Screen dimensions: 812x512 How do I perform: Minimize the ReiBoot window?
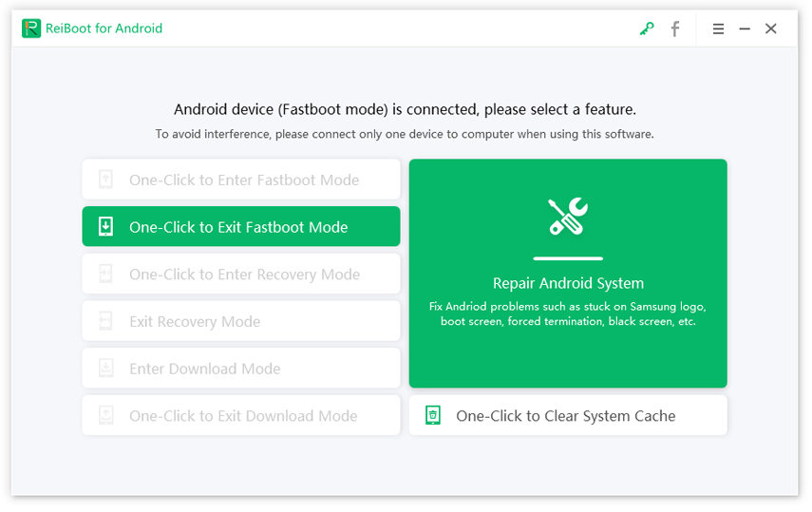(745, 29)
